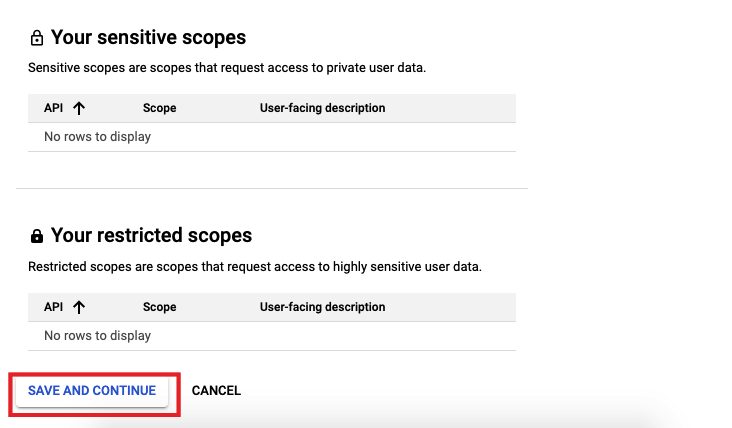Sort restricted scopes table by API header
Viewport: 732px width, 428px height.
[53, 307]
